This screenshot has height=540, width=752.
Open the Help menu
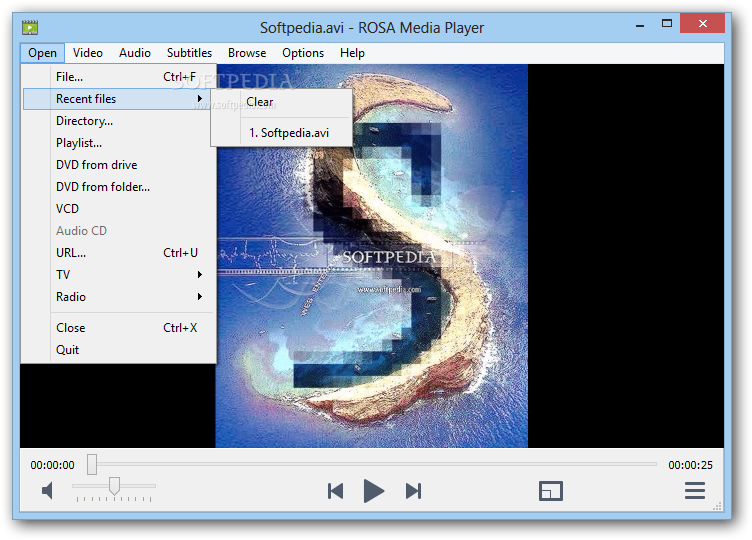[x=352, y=53]
